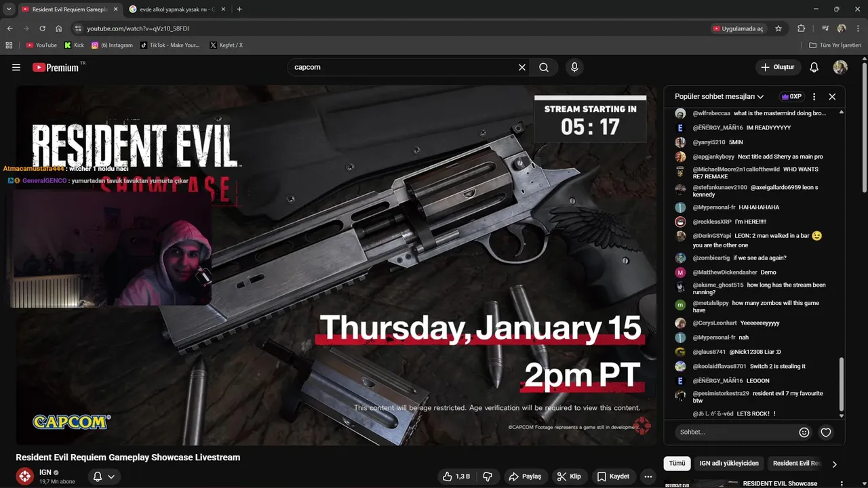The width and height of the screenshot is (868, 488).
Task: Open chat panel three-dot options
Action: click(x=814, y=96)
